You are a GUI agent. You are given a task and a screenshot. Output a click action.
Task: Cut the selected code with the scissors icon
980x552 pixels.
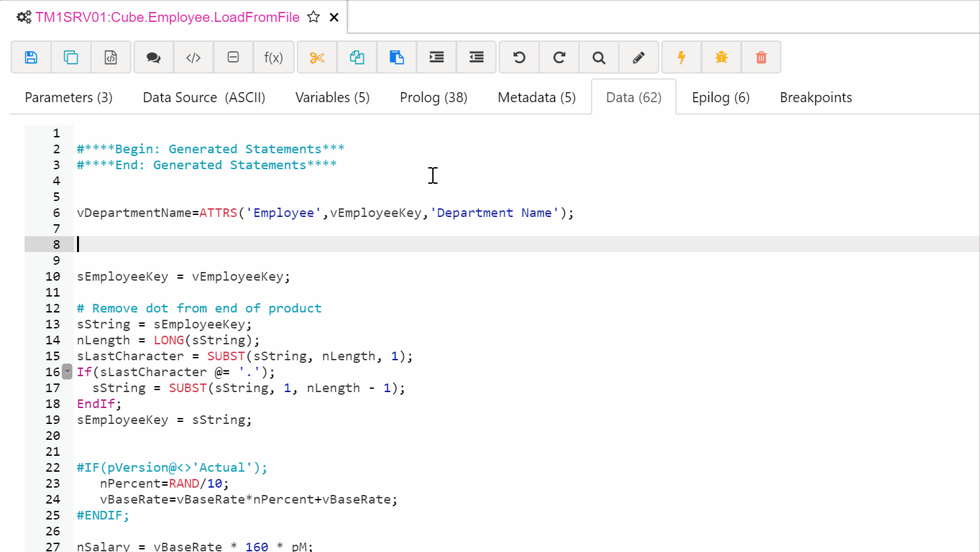click(x=317, y=57)
